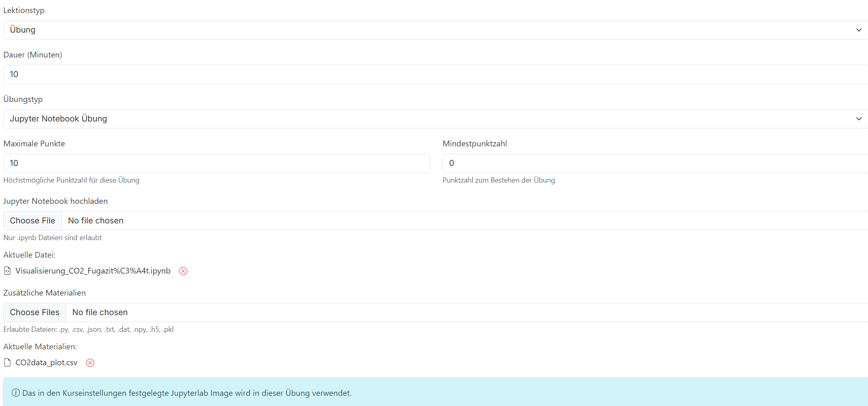868x406 pixels.
Task: Click the notebook file icon beside Visualisierung_CO2
Action: (x=7, y=271)
